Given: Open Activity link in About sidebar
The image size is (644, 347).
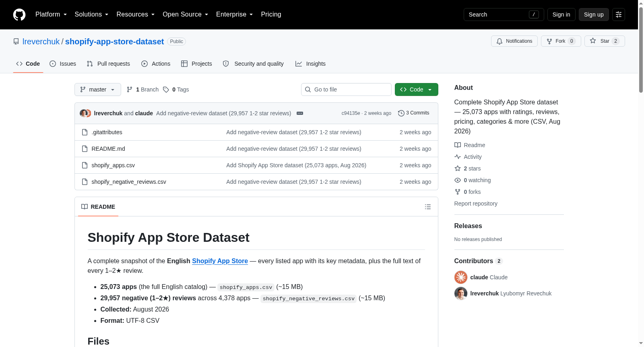Looking at the screenshot, I should point(468,157).
